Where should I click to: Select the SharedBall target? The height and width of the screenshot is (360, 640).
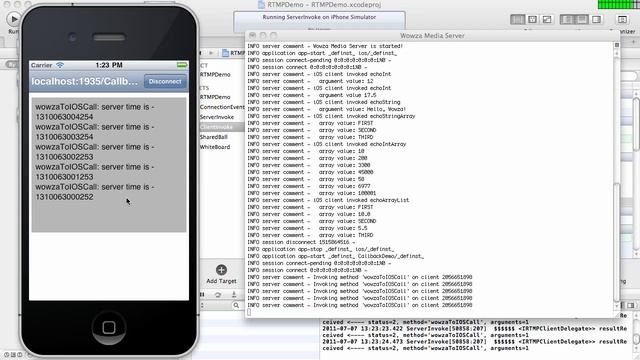point(213,137)
